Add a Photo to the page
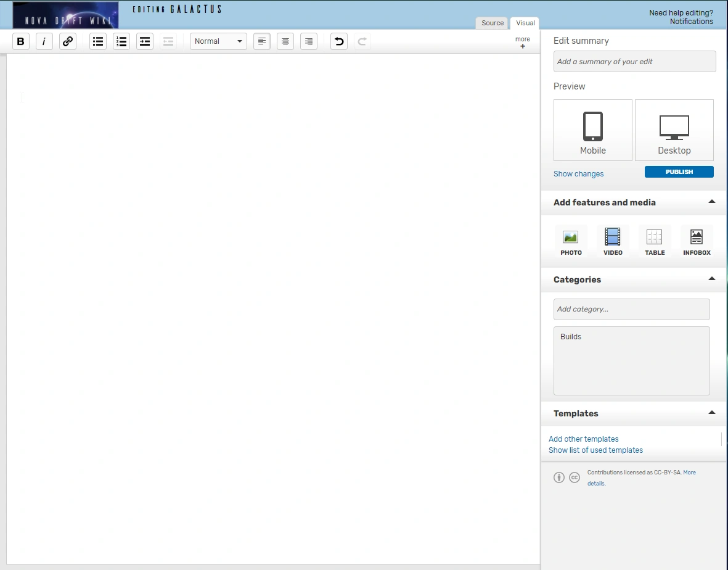The image size is (728, 570). (571, 241)
